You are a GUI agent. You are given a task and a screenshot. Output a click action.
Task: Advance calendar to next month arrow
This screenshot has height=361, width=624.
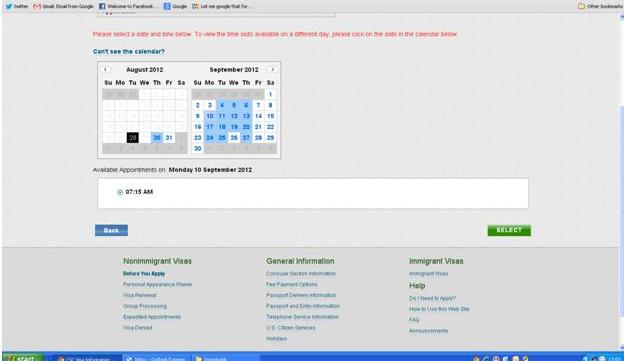(273, 69)
